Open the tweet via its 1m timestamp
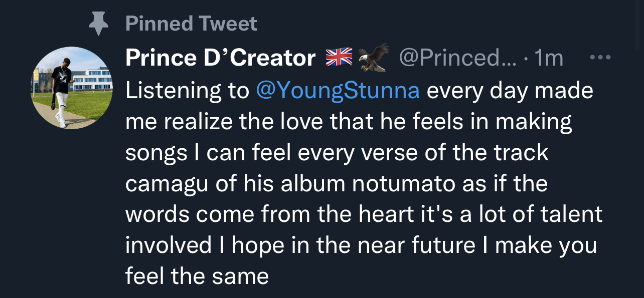 pyautogui.click(x=548, y=58)
